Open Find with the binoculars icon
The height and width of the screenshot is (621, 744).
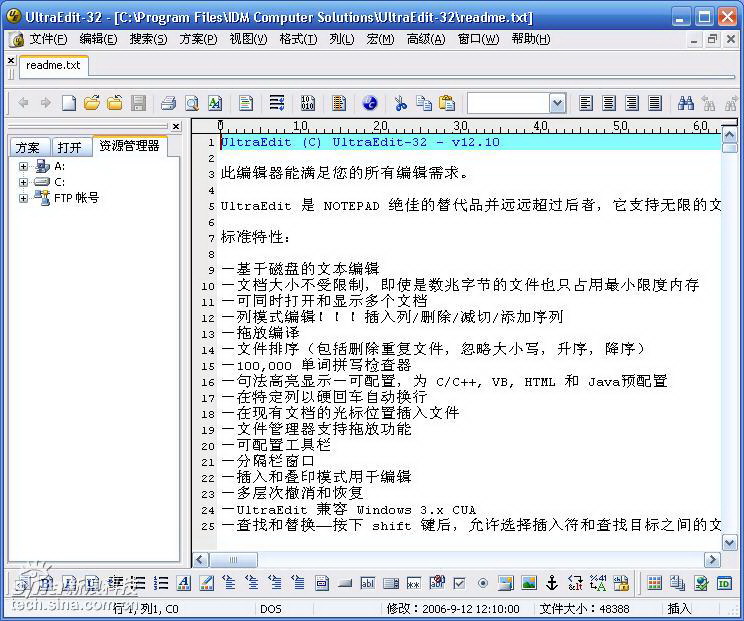coord(686,103)
